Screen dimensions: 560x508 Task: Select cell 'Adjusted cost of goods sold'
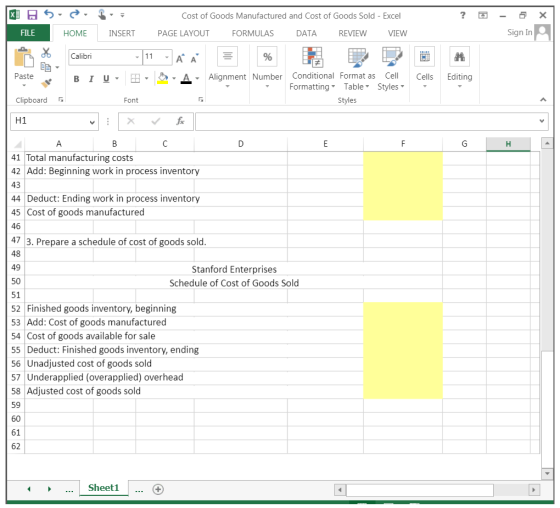(x=84, y=391)
